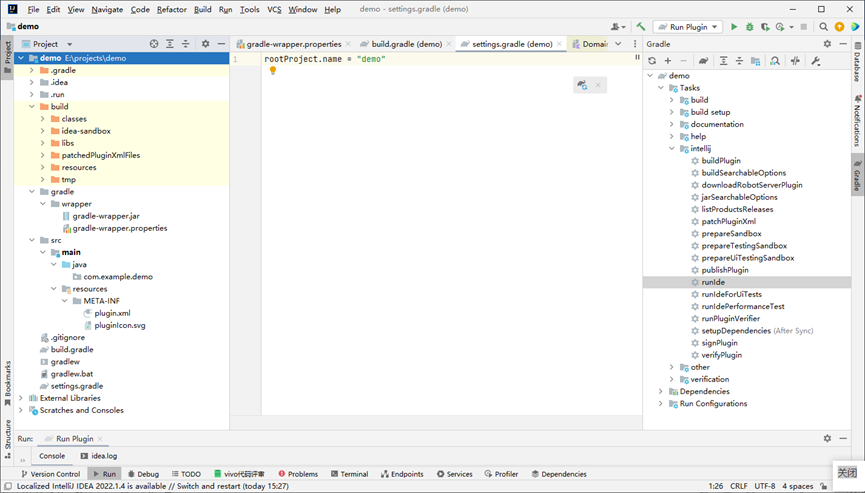The height and width of the screenshot is (493, 865).
Task: Run the Run Plugin configuration
Action: [x=734, y=26]
